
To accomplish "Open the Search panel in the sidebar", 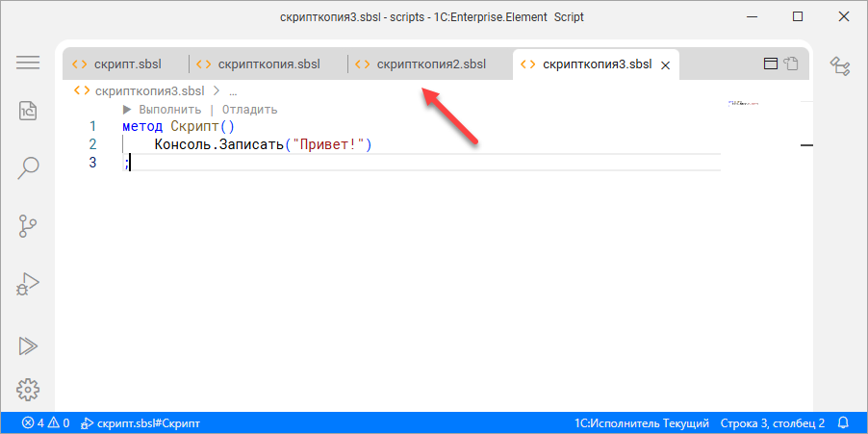I will [x=28, y=167].
